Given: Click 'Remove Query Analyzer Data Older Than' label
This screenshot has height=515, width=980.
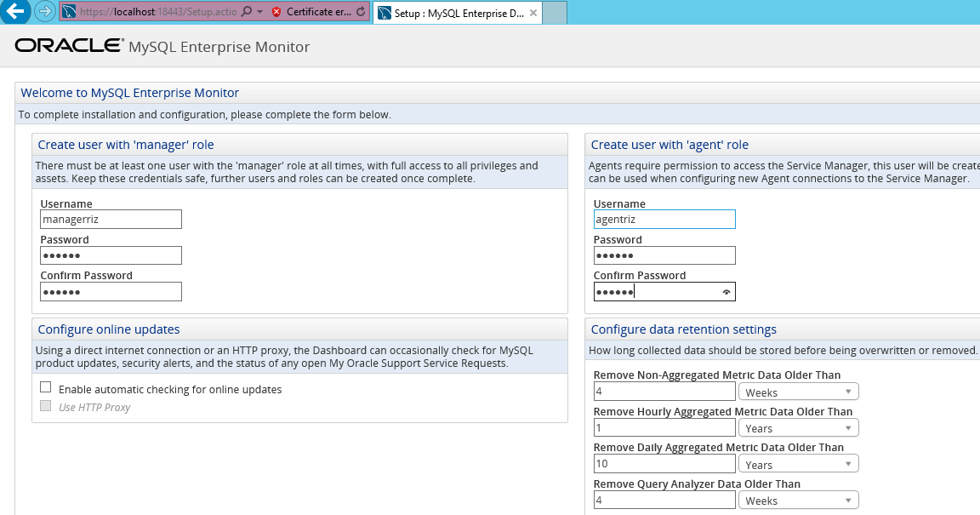Looking at the screenshot, I should pos(697,484).
